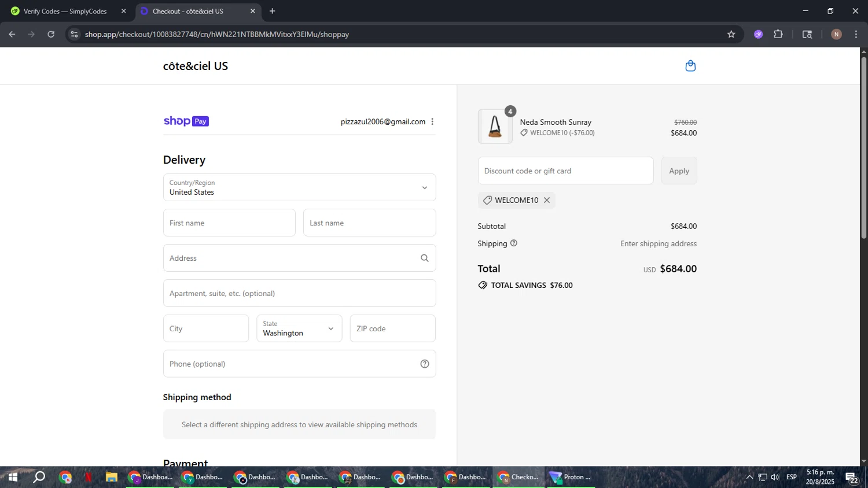The width and height of the screenshot is (868, 488).
Task: Focus the ZIP code field
Action: pos(392,328)
